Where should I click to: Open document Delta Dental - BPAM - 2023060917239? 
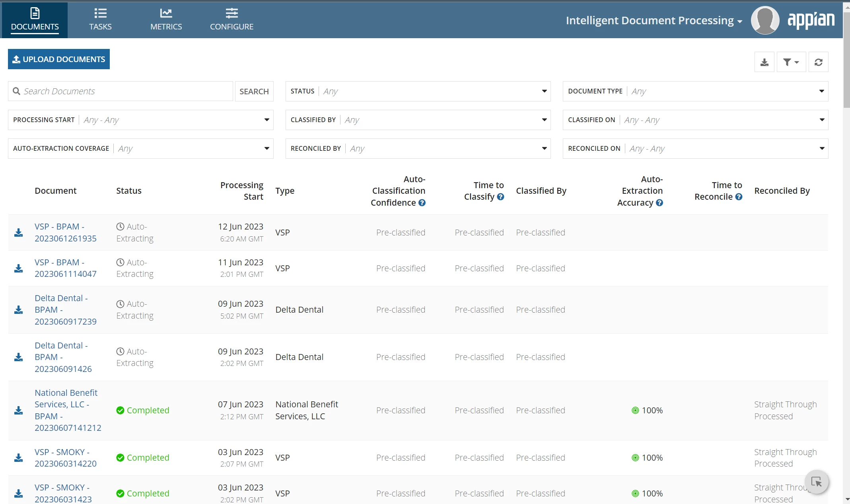point(66,310)
